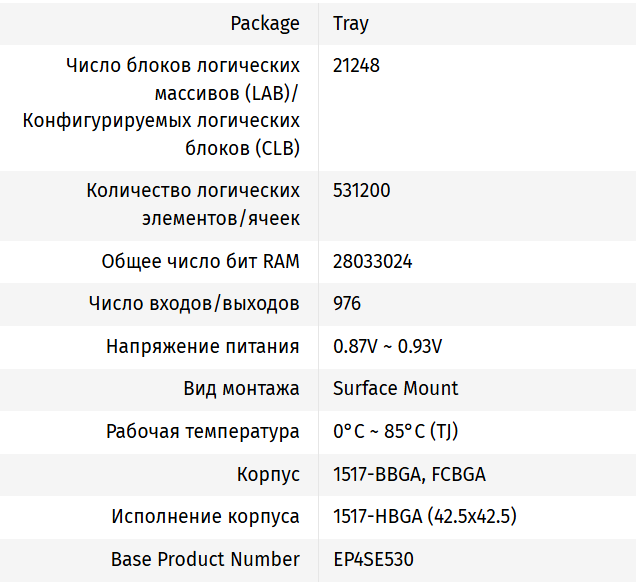
Task: Select the "Surface Mount" value
Action: 395,388
